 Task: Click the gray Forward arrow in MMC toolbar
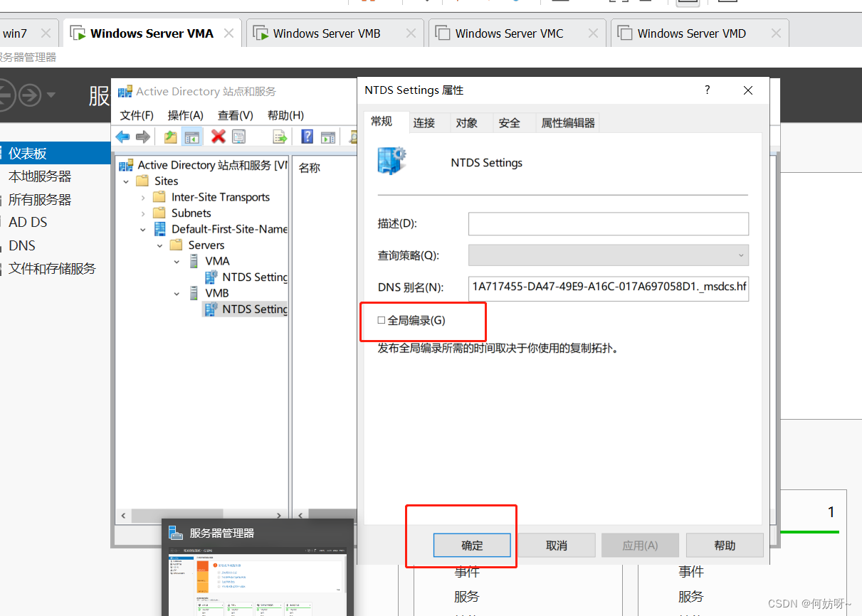click(143, 137)
